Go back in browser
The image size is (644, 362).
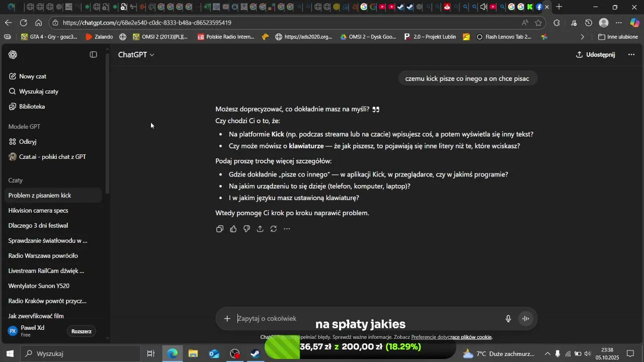click(9, 23)
